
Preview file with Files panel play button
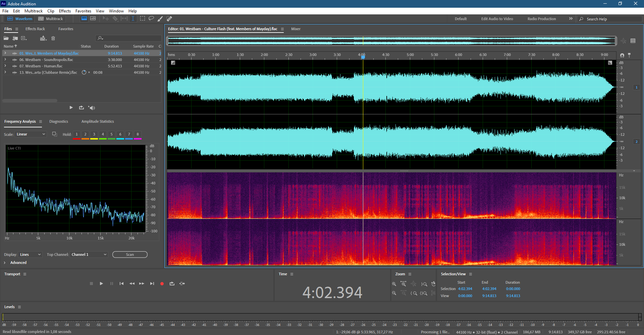(71, 108)
